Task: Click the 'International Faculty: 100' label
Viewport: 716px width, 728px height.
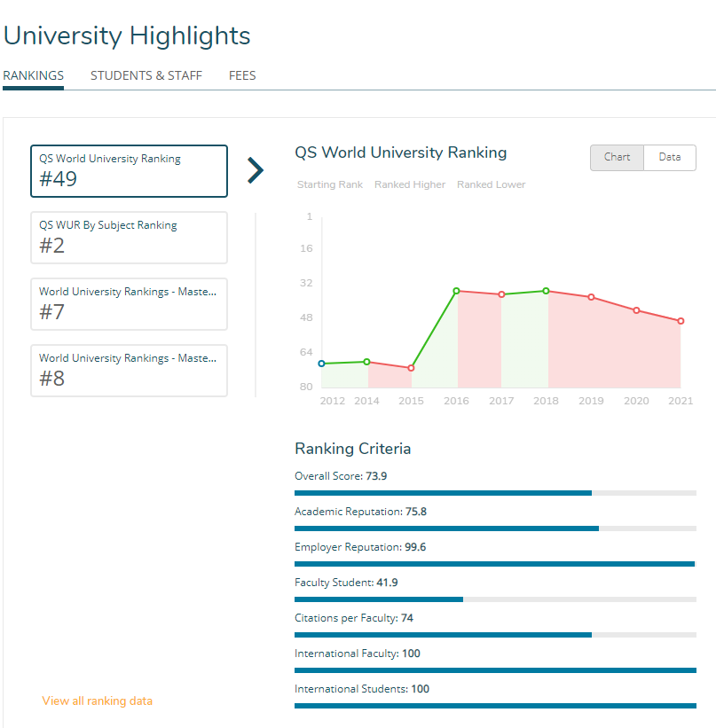Action: 358,654
